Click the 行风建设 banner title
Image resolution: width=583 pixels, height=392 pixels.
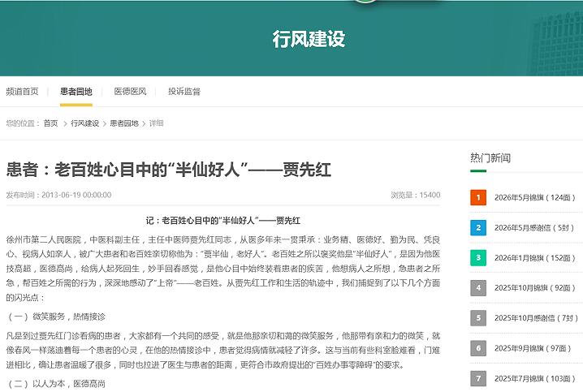[309, 39]
